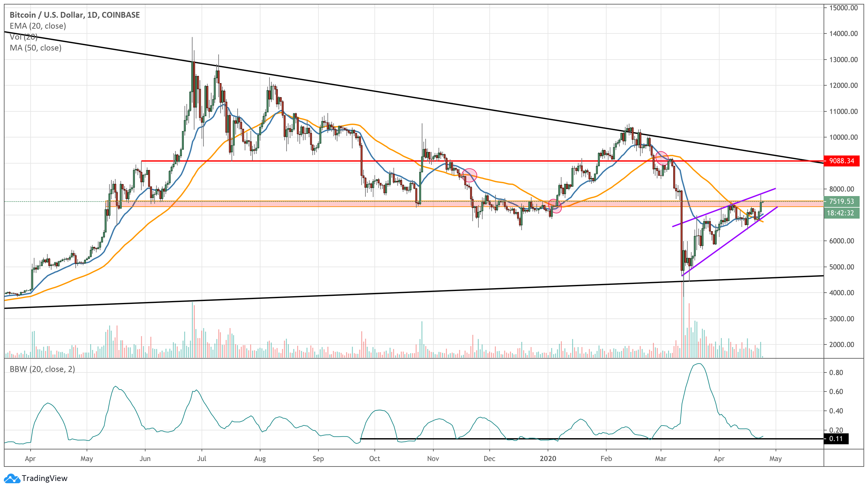
Task: Click the Feb label on the time axis
Action: click(x=606, y=459)
